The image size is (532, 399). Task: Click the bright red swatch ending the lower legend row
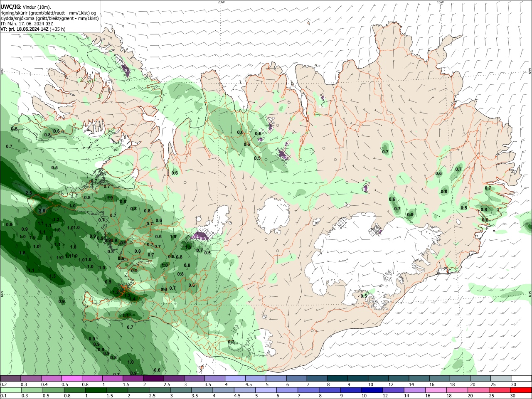coord(521,390)
